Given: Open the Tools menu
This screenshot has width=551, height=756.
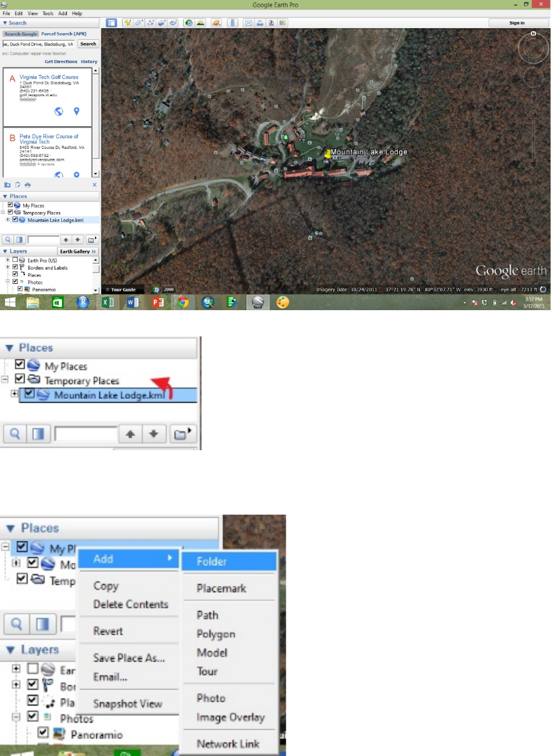Looking at the screenshot, I should point(48,13).
